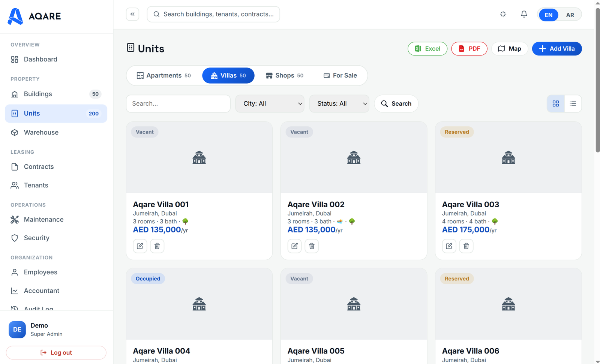Click the DE user avatar

(17, 330)
